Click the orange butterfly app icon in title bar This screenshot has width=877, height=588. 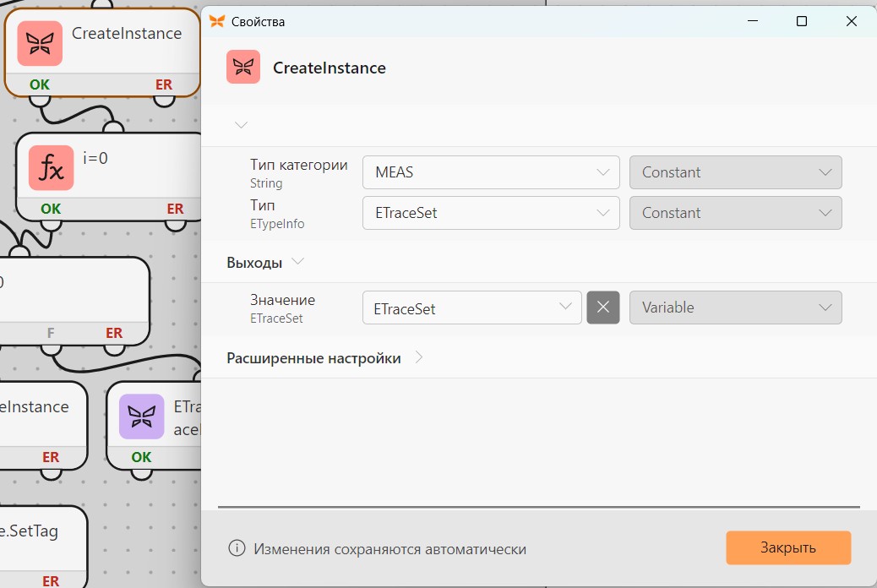[x=217, y=21]
